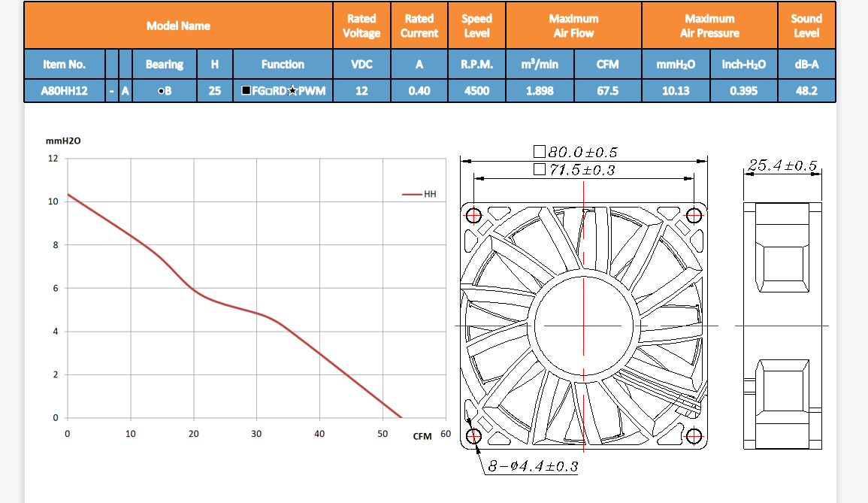Click the fan side-view drawing
This screenshot has height=503, width=868.
point(782,326)
